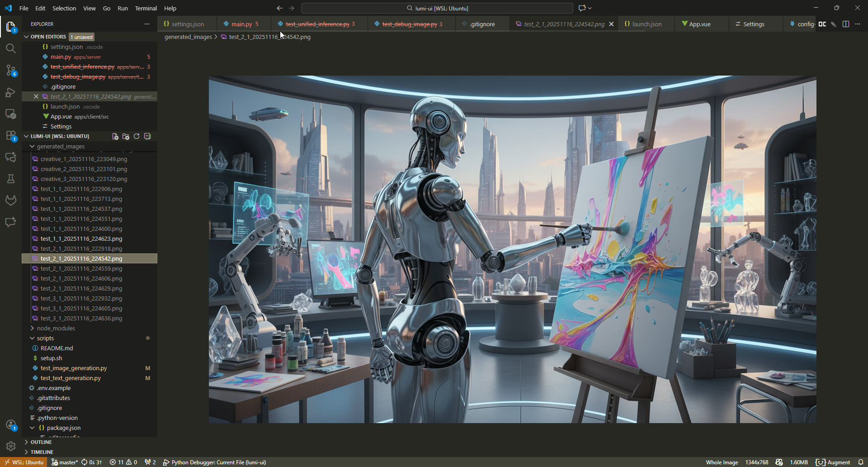Go forward using the navigation arrow
Image resolution: width=868 pixels, height=467 pixels.
pyautogui.click(x=292, y=8)
